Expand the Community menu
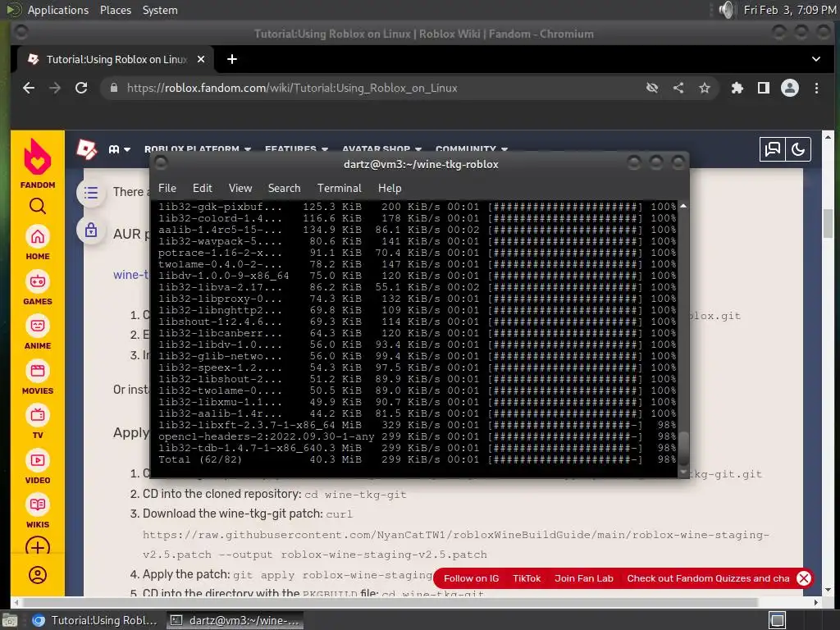840x630 pixels. coord(472,149)
